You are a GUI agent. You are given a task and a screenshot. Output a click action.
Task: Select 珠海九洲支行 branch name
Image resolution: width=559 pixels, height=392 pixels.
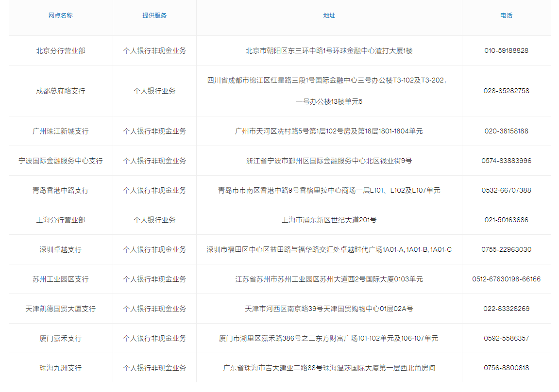(x=61, y=367)
